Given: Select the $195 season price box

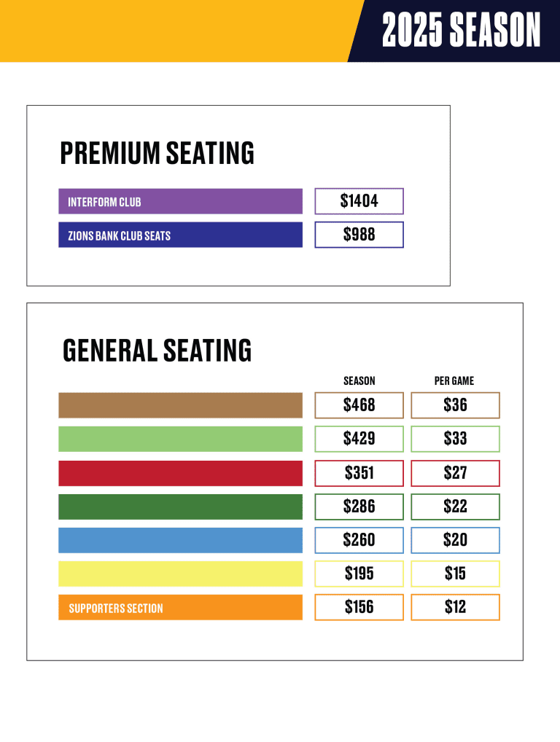Looking at the screenshot, I should 359,574.
